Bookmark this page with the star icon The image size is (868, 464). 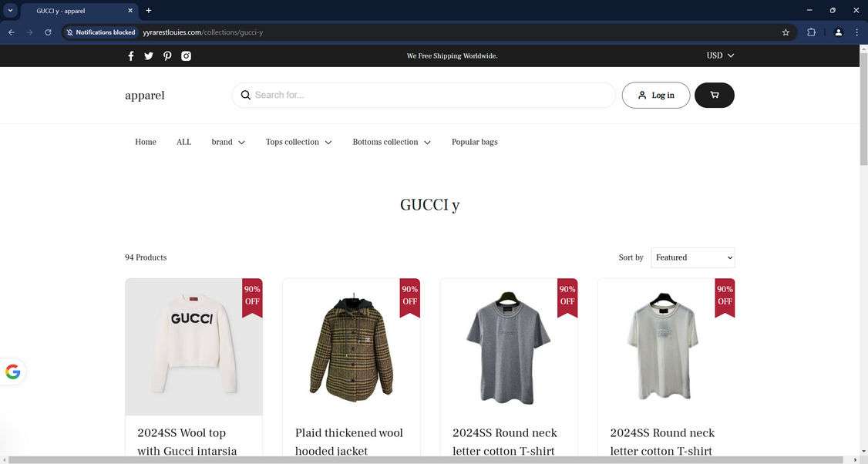pos(786,32)
